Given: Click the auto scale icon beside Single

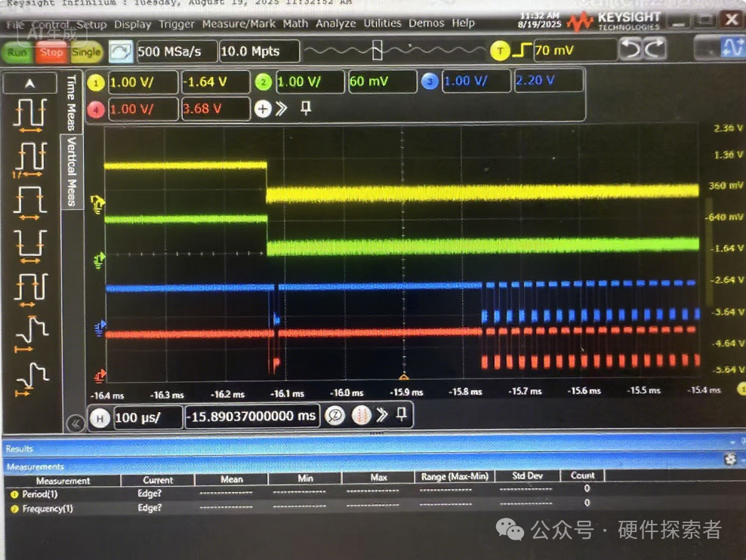Looking at the screenshot, I should [120, 52].
